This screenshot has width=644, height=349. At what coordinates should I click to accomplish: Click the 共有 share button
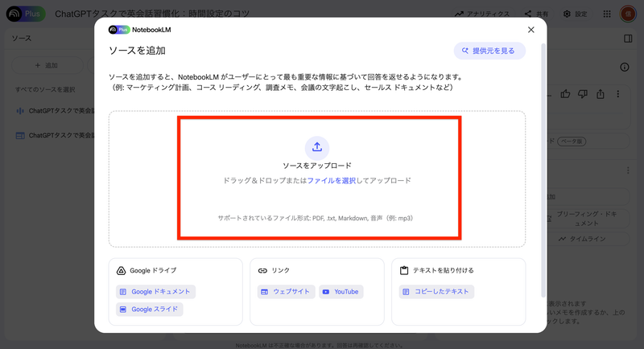536,14
